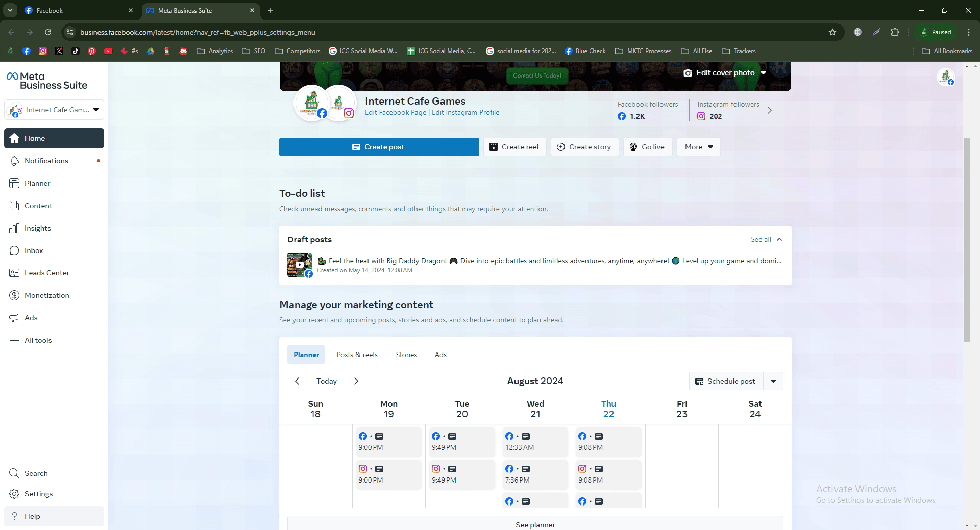Viewport: 980px width, 530px height.
Task: Open Wednesday's 12:33 AM Facebook post
Action: (x=535, y=442)
